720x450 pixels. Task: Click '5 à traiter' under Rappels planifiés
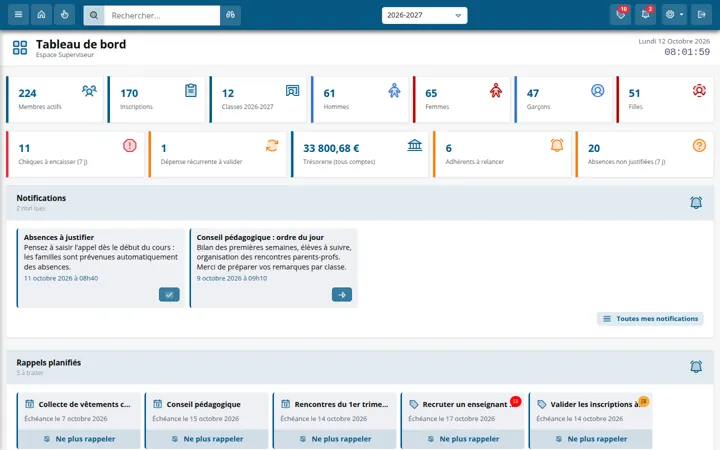click(30, 373)
